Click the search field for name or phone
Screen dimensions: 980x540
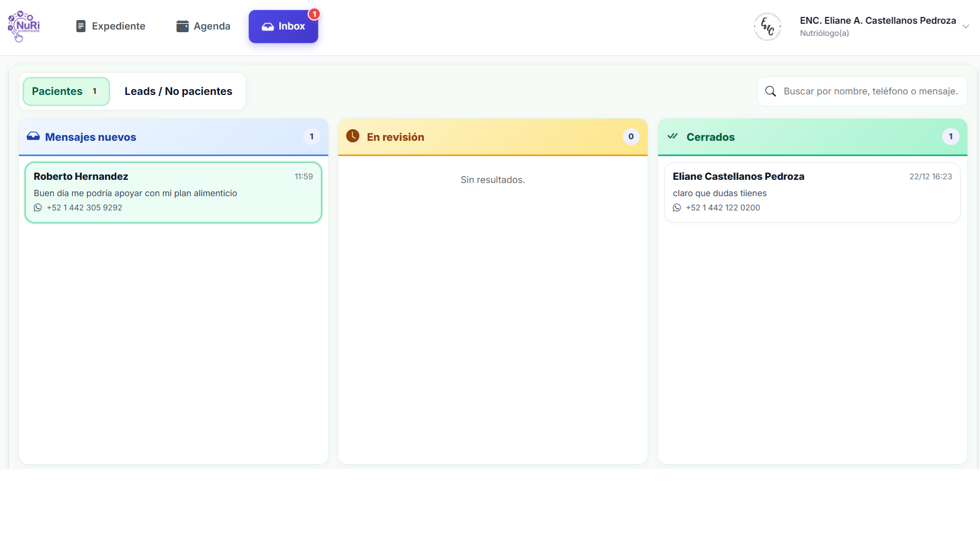(x=863, y=91)
